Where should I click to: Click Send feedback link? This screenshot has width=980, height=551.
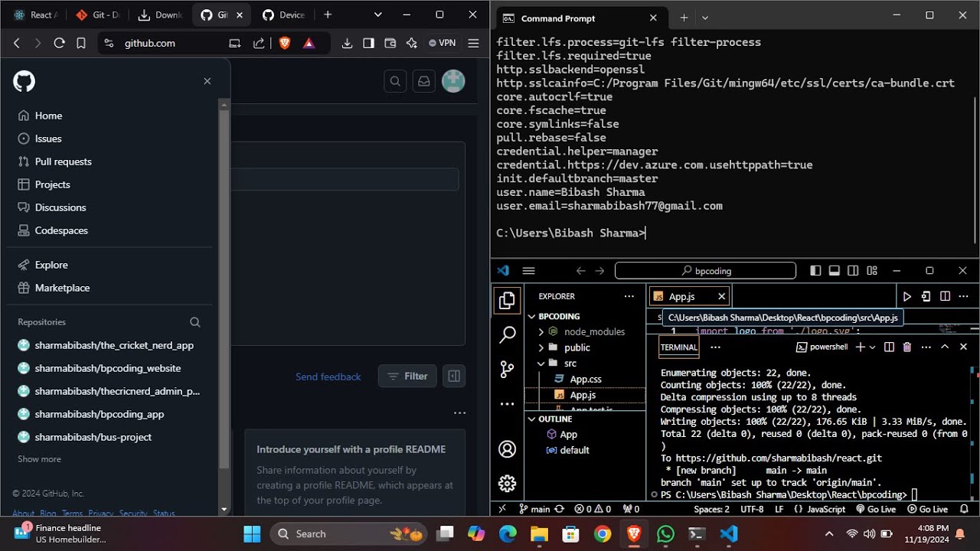coord(328,377)
